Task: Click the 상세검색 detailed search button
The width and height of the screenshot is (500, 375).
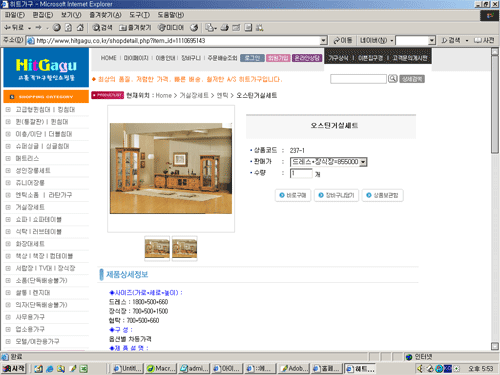Action: pos(412,79)
